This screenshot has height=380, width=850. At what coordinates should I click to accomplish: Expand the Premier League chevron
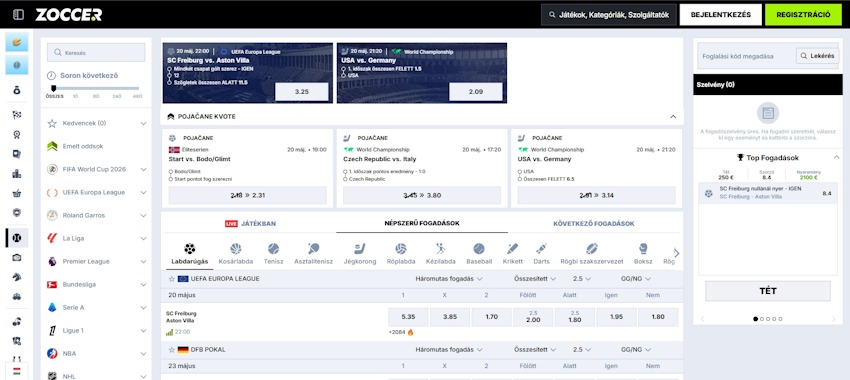pyautogui.click(x=143, y=262)
